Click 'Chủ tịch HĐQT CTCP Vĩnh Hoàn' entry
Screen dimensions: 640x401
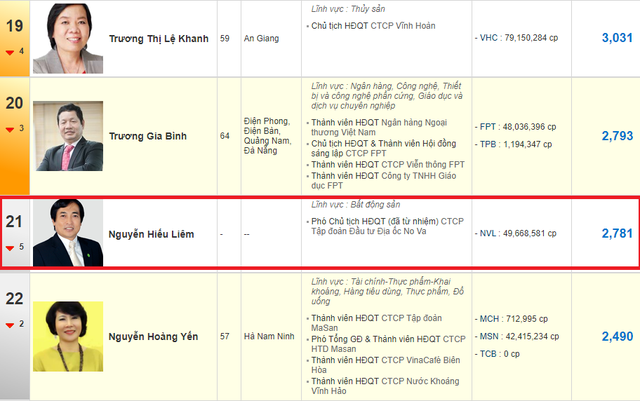tap(373, 26)
